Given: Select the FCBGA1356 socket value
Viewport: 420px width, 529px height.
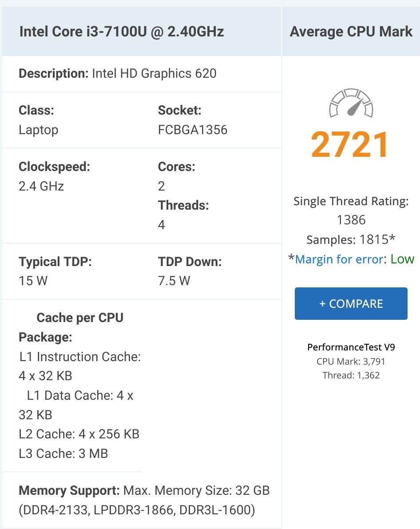Looking at the screenshot, I should 193,130.
